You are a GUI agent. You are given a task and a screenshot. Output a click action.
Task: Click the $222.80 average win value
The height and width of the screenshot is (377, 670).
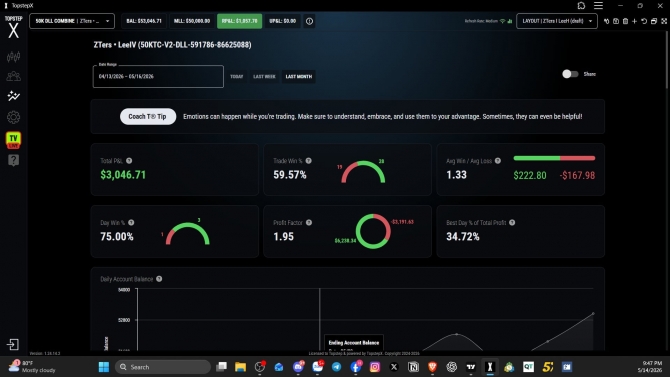(530, 175)
